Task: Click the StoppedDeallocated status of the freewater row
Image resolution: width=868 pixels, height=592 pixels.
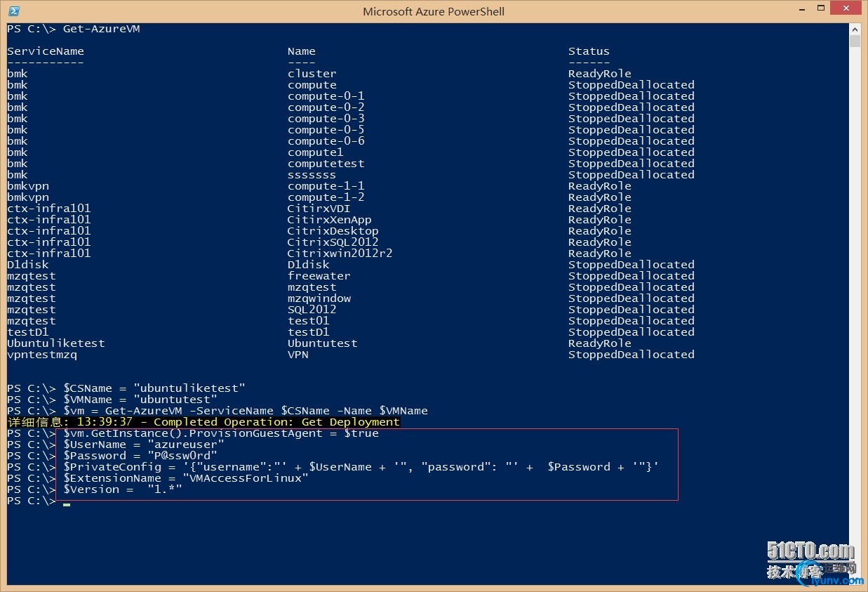Action: [632, 276]
